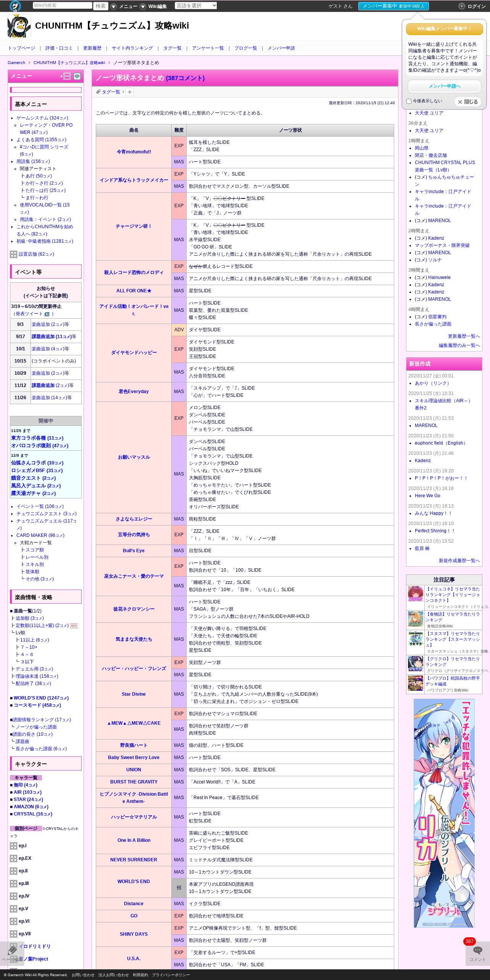Image resolution: width=490 pixels, height=980 pixels.
Task: Expand the ep.VI character section
Action: pyautogui.click(x=13, y=921)
